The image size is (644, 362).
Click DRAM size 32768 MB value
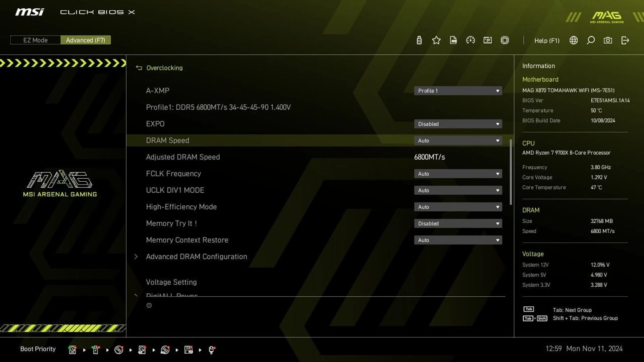pyautogui.click(x=601, y=221)
